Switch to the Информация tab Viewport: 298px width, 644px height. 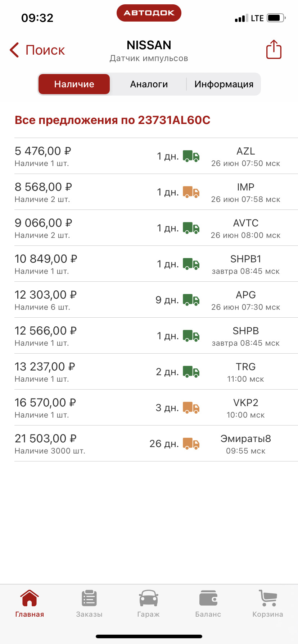pyautogui.click(x=224, y=84)
